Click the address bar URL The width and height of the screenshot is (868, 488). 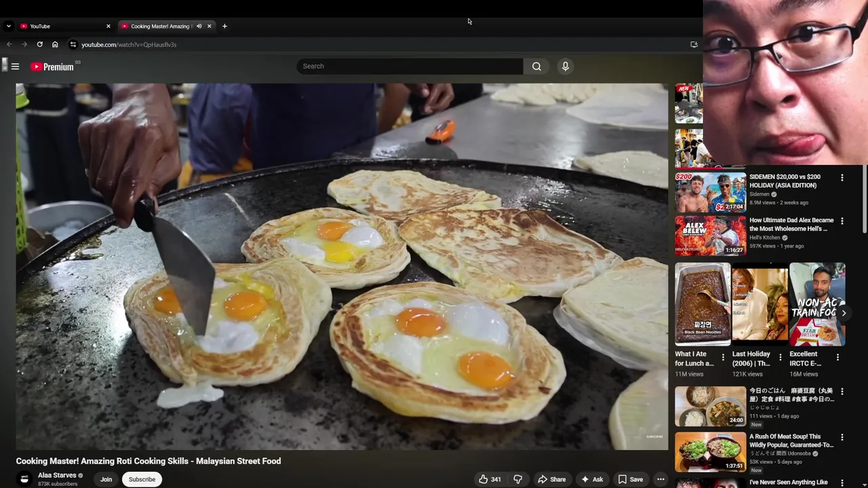pyautogui.click(x=129, y=45)
